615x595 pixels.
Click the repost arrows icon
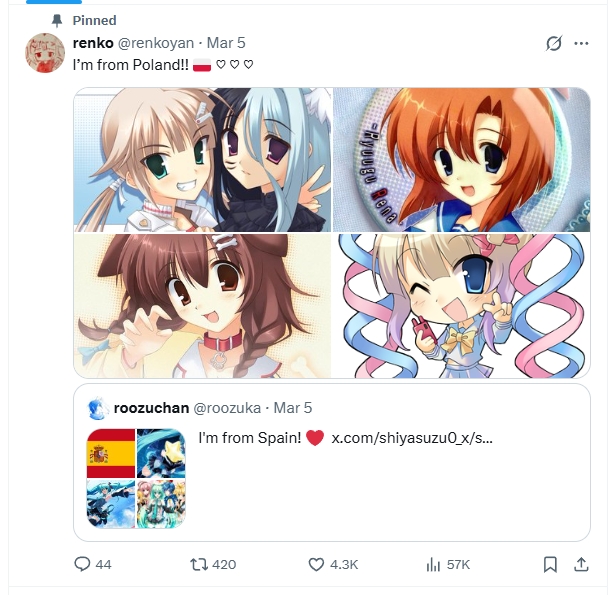pos(198,564)
